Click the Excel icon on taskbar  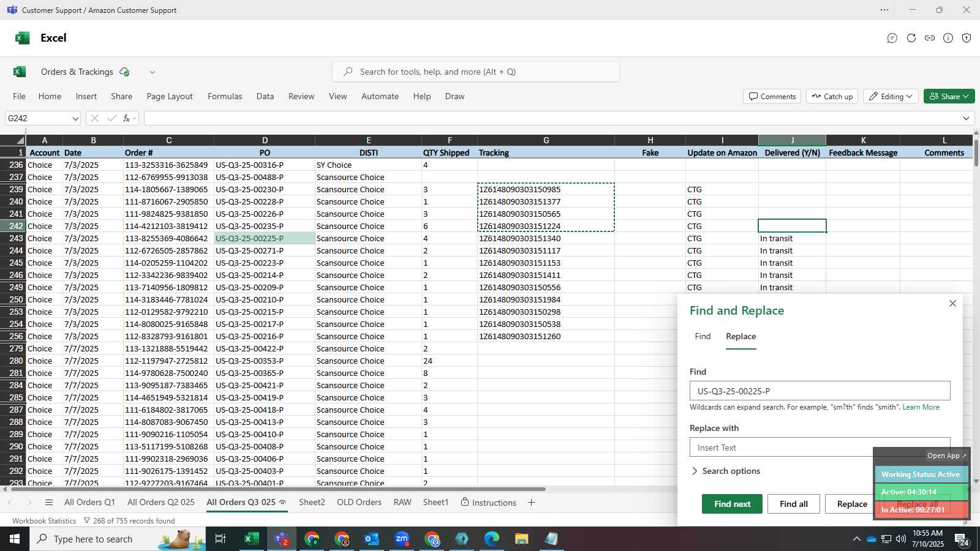coord(251,539)
